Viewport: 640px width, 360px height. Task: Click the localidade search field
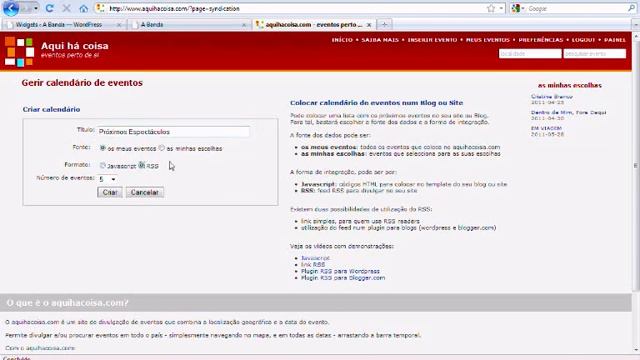[530, 53]
